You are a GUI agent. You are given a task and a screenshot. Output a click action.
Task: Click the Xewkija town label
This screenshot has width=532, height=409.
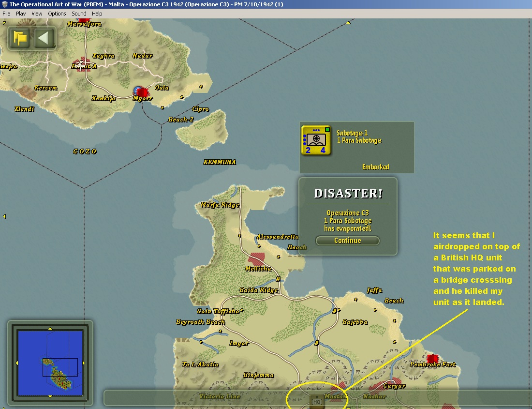104,98
